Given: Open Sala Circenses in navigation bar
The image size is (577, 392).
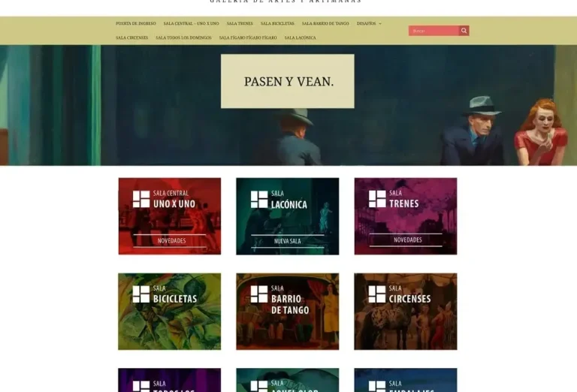Looking at the screenshot, I should pos(131,38).
